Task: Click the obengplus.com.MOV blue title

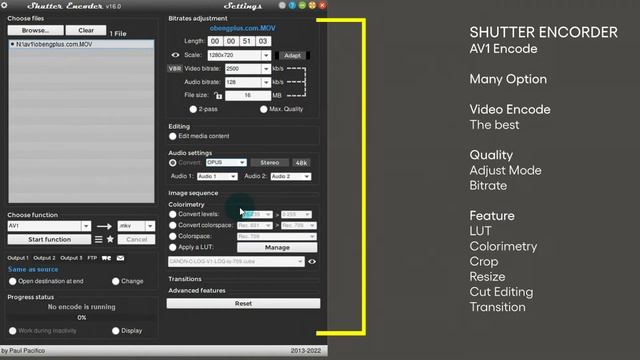Action: coord(242,28)
